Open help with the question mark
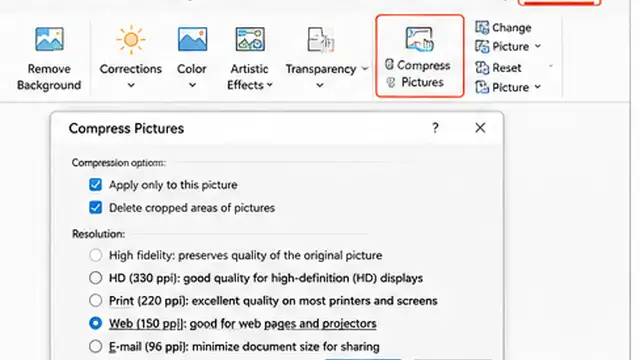The image size is (640, 360). coord(435,128)
